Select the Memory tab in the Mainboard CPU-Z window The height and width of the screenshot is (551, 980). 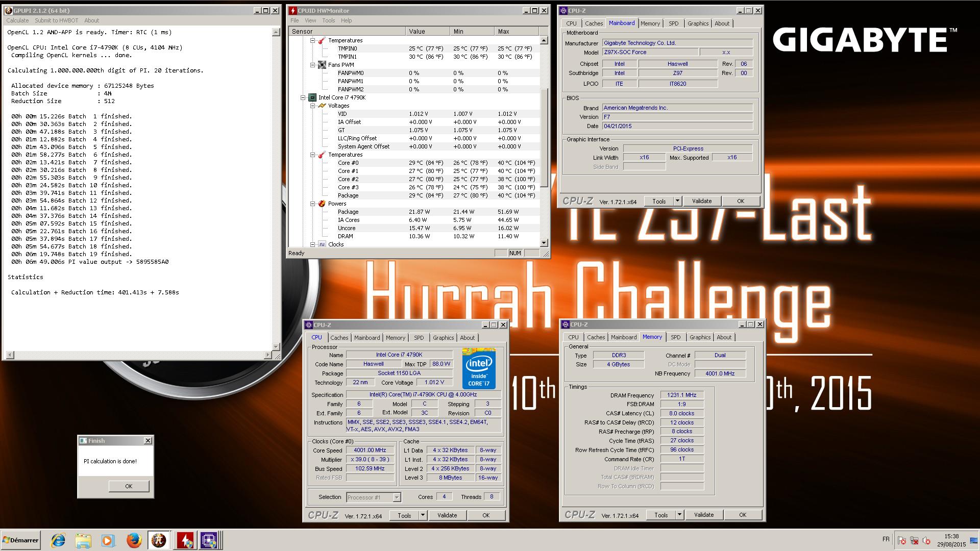(x=650, y=23)
